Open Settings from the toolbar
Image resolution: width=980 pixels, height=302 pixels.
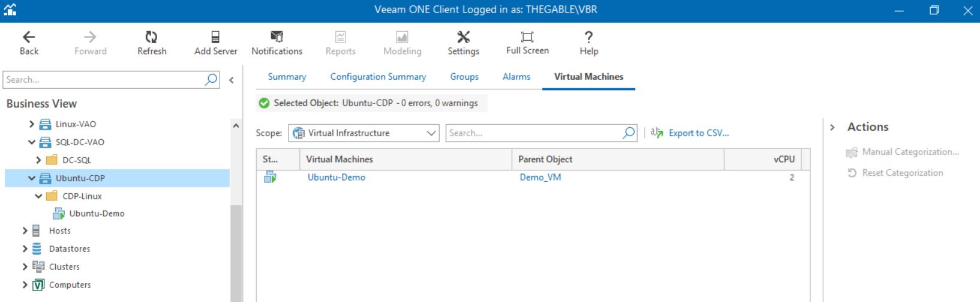tap(463, 37)
